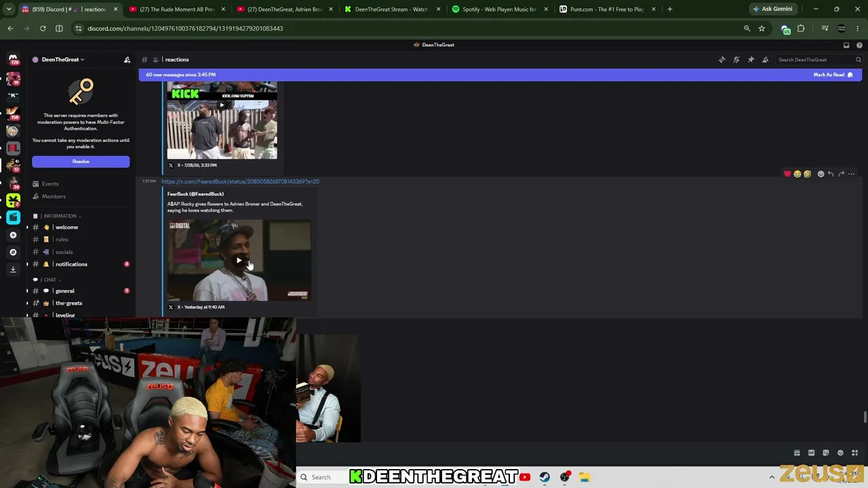Image resolution: width=868 pixels, height=488 pixels.
Task: Open a new browser tab
Action: pyautogui.click(x=669, y=9)
